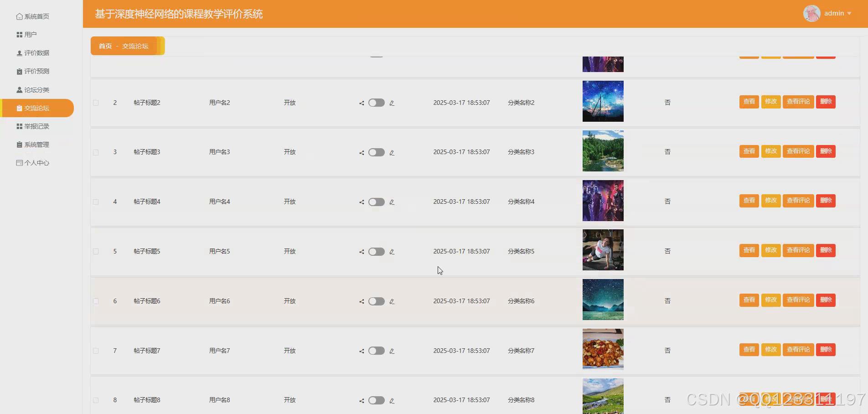Screen dimensions: 868x414
Task: Click 修改 button for 帖子标题3
Action: (x=771, y=151)
